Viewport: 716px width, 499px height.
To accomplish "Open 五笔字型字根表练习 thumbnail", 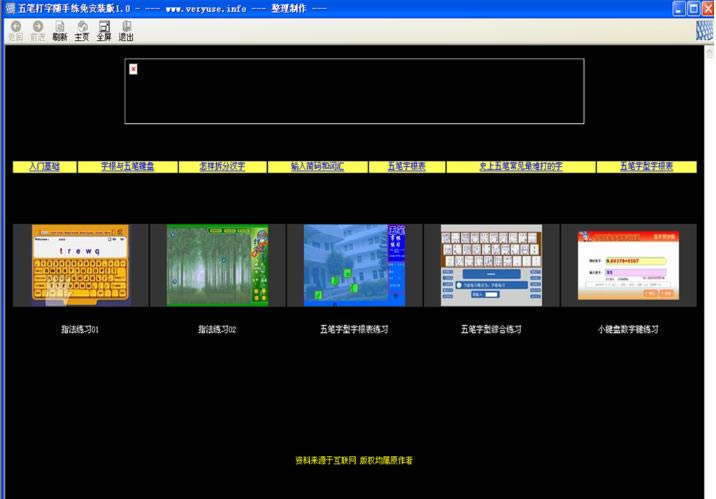I will 355,264.
